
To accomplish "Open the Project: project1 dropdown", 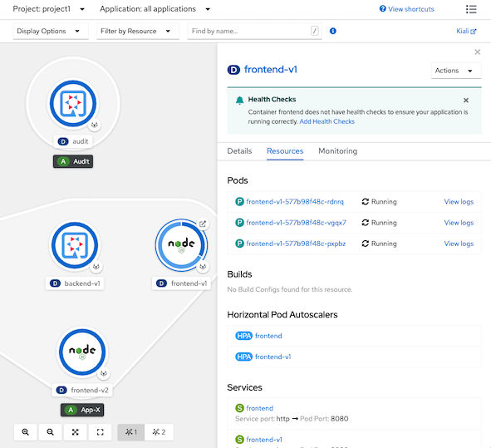I will click(48, 9).
